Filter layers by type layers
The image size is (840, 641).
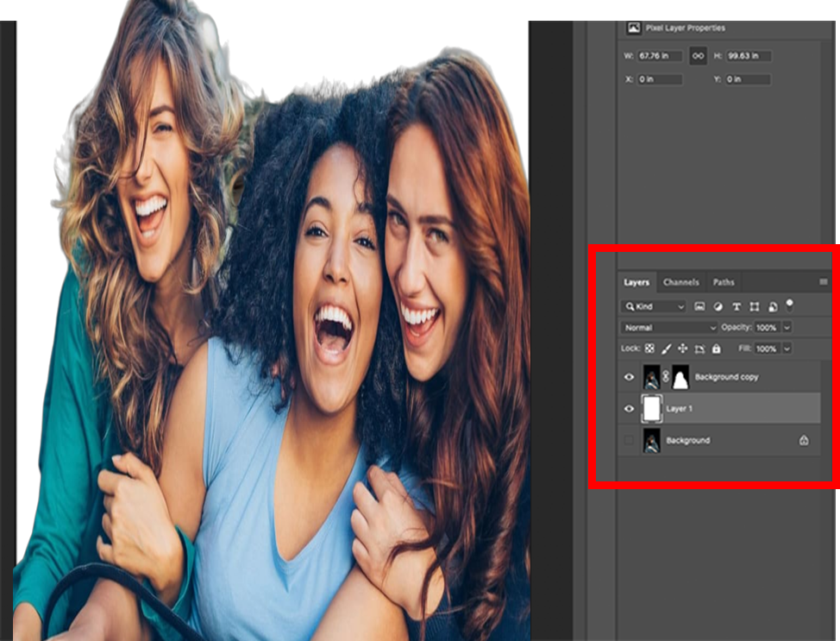737,306
